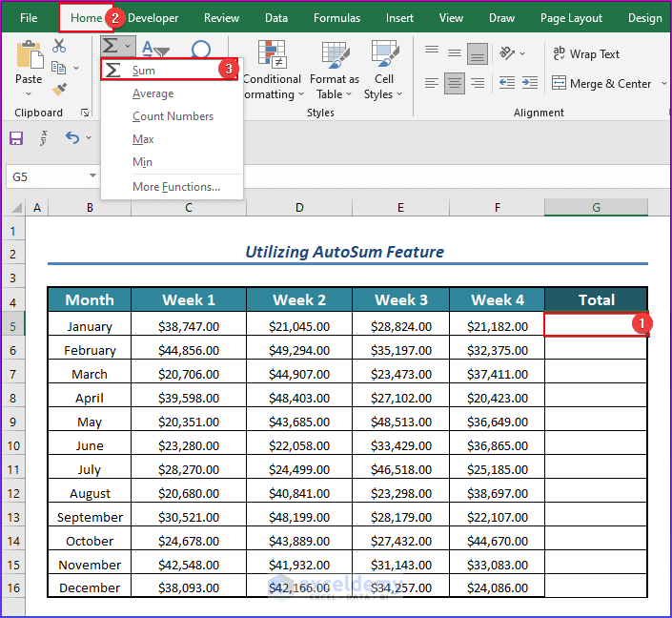Click the Copy icon

(58, 68)
